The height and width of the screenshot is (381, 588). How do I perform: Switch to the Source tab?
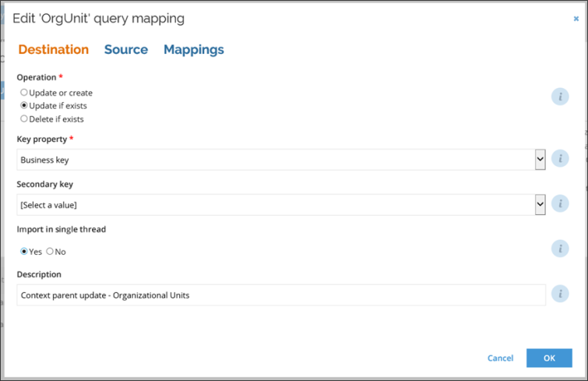[126, 50]
